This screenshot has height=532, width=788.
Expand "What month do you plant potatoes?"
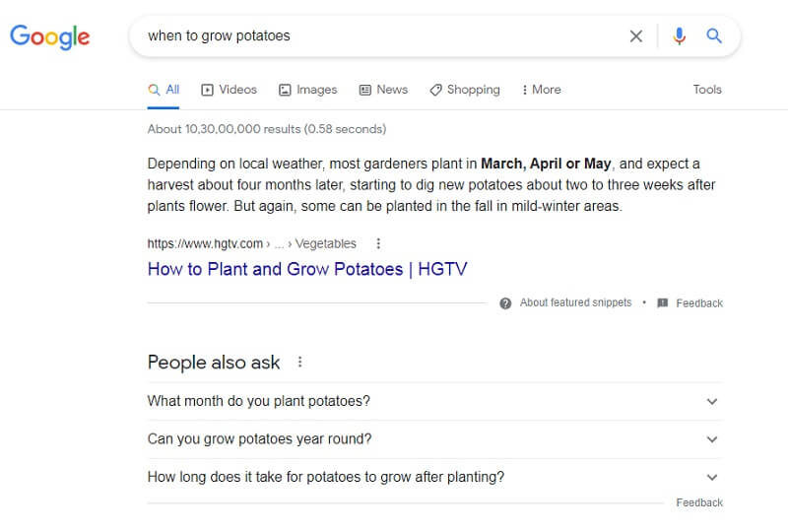(712, 401)
